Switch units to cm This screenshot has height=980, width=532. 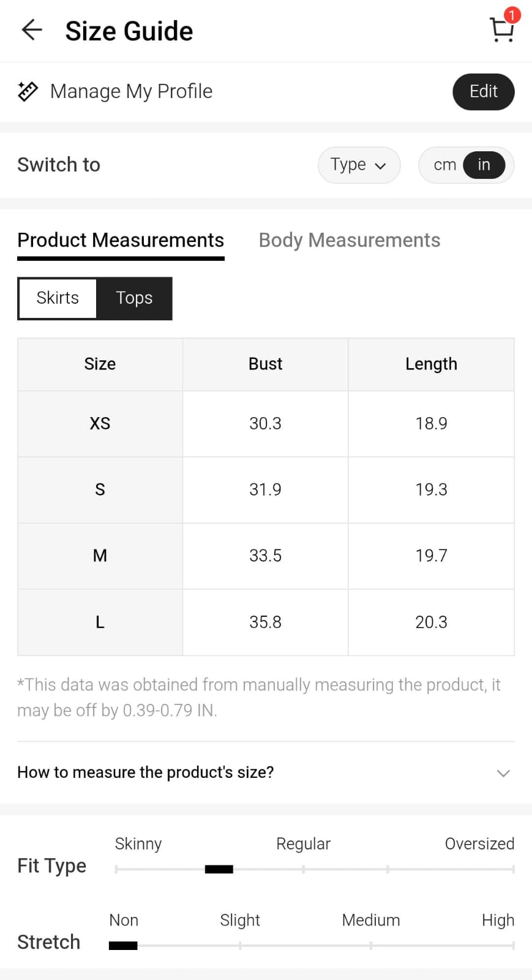[444, 165]
